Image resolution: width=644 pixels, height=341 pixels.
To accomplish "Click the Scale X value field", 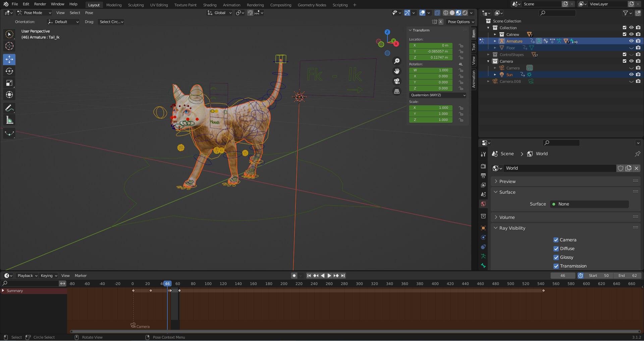I will (x=431, y=108).
